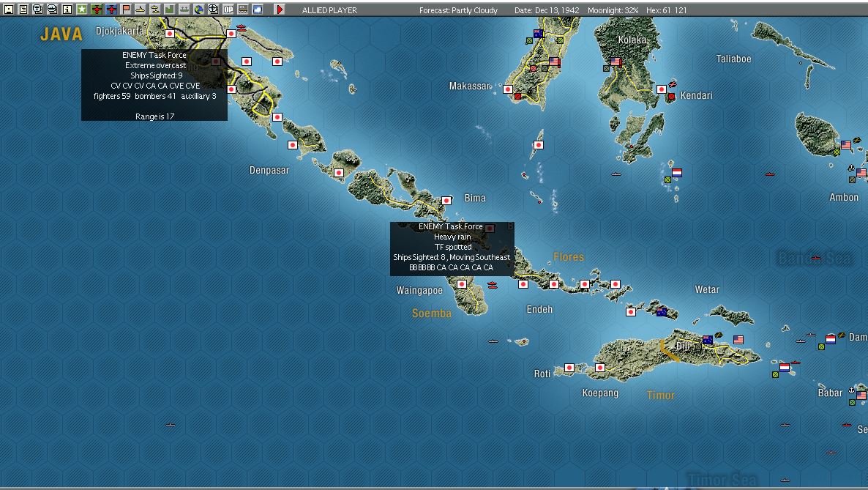Click "Ships Sighted: 8, Moving Southeast" text
The height and width of the screenshot is (490, 868).
click(452, 257)
